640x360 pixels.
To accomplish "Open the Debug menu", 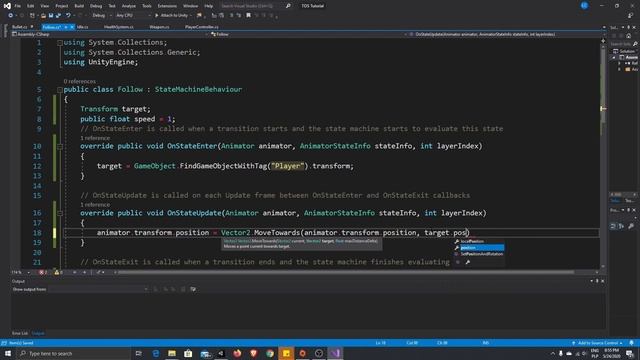I will click(96, 6).
